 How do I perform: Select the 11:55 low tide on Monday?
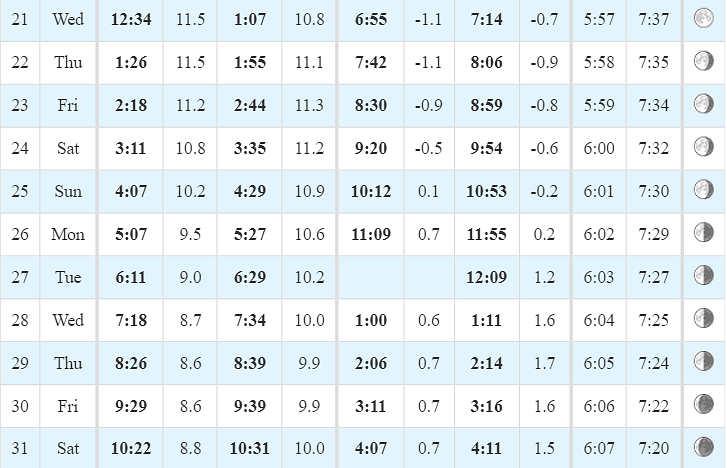click(486, 234)
